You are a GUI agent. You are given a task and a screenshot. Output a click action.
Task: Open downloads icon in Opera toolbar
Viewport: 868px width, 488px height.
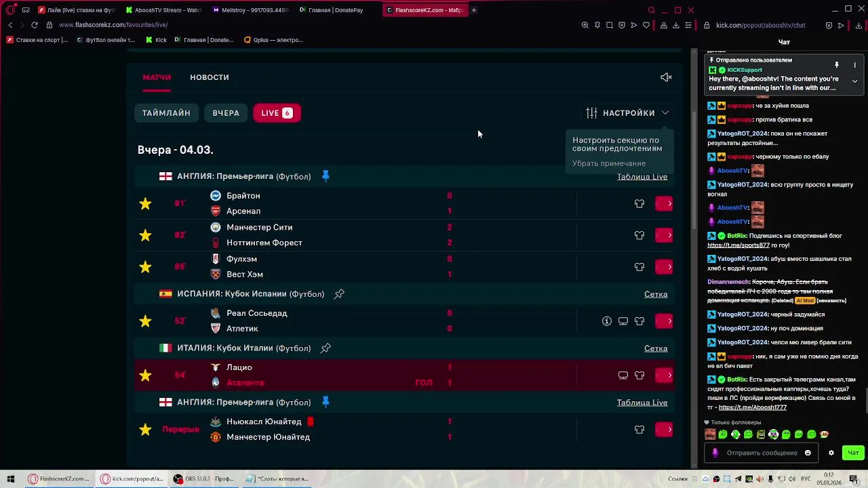click(x=676, y=25)
